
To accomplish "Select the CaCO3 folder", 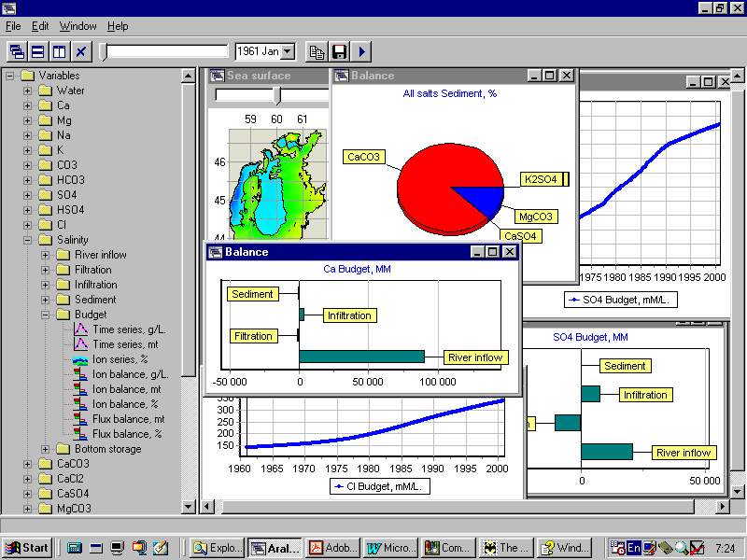I will tap(64, 464).
